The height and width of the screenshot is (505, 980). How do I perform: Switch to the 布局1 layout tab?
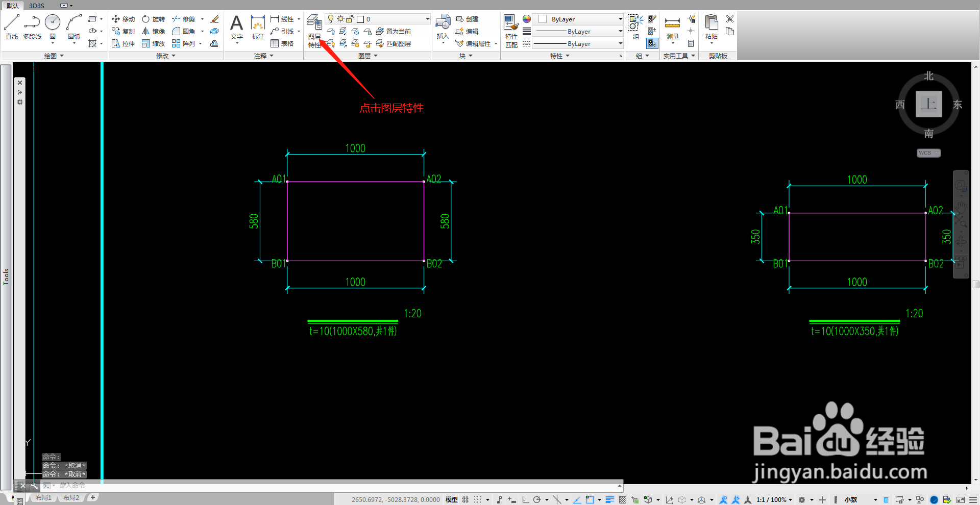[x=43, y=497]
